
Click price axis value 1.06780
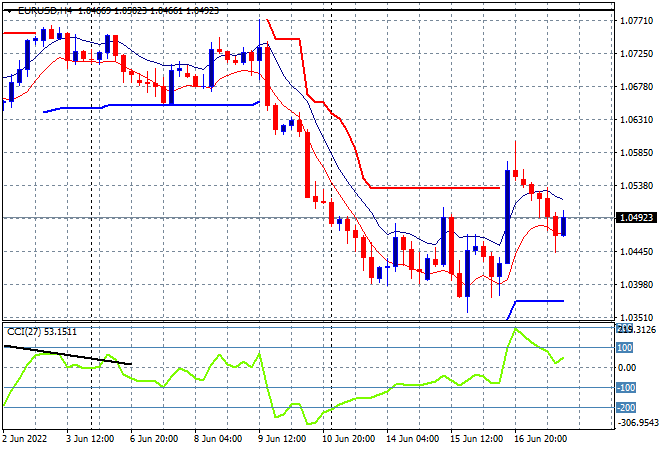(x=637, y=87)
